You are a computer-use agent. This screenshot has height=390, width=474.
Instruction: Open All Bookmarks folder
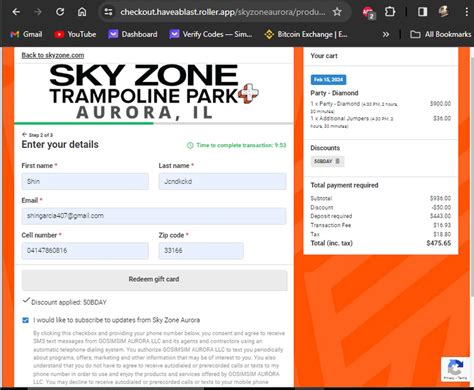[x=440, y=34]
